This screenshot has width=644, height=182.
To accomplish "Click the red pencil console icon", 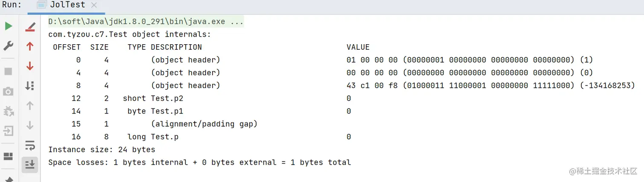I will 30,27.
